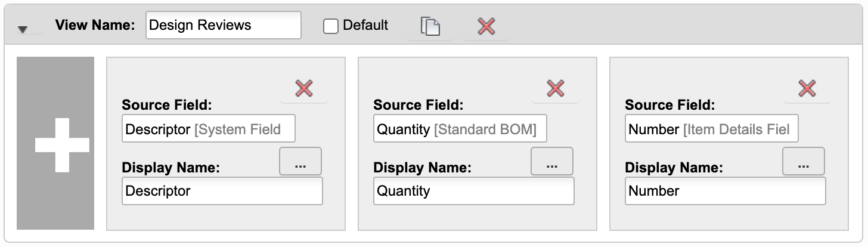Open field picker for Number source
This screenshot has height=247, width=868.
click(804, 162)
